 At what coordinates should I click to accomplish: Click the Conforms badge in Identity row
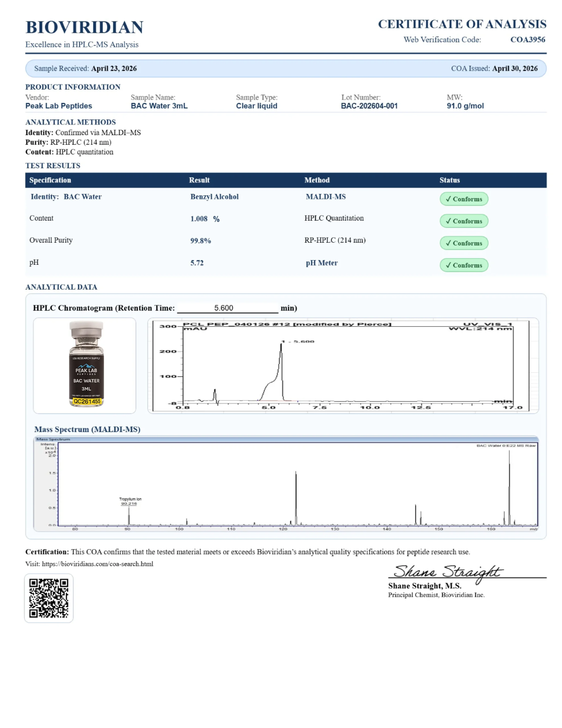pos(464,199)
